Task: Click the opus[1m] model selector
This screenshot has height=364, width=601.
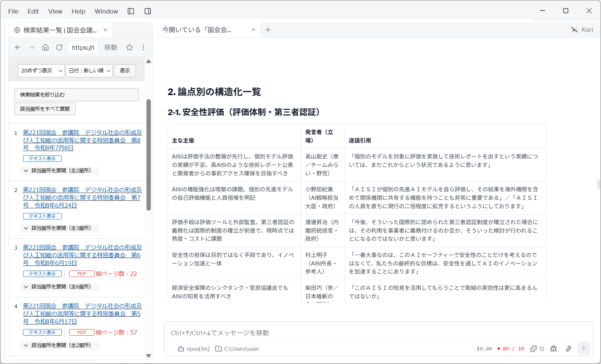Action: (x=194, y=349)
